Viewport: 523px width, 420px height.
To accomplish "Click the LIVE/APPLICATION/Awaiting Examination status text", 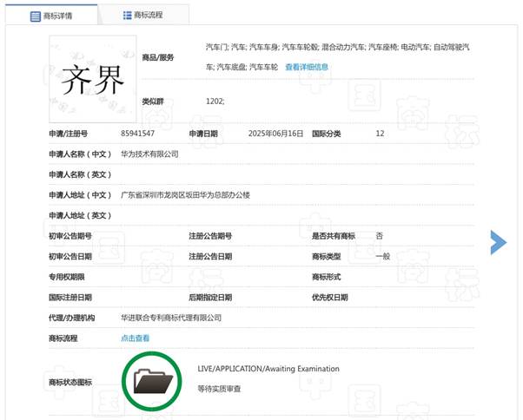I will (x=268, y=369).
